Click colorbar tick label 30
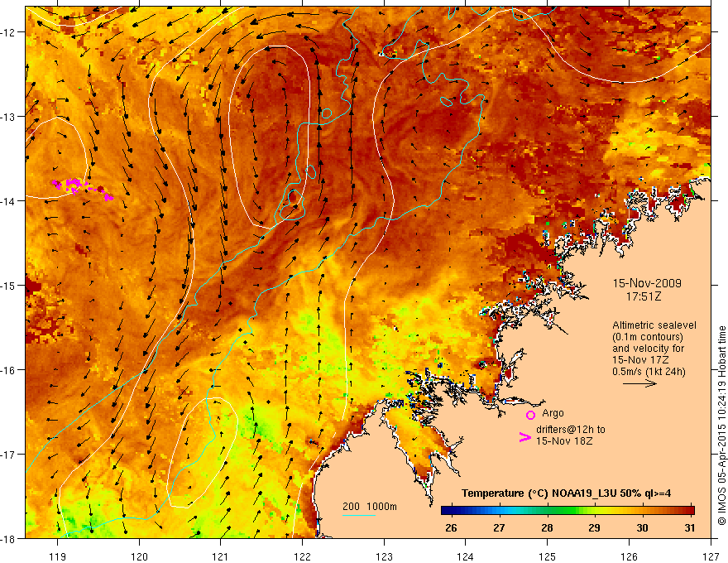728x563 pixels. [x=642, y=528]
